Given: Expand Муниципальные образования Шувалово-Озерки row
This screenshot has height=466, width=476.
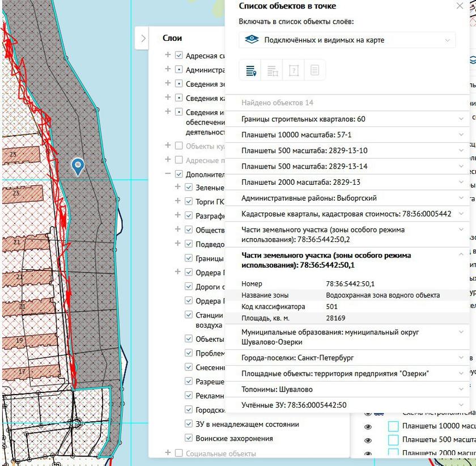Looking at the screenshot, I should [x=347, y=337].
